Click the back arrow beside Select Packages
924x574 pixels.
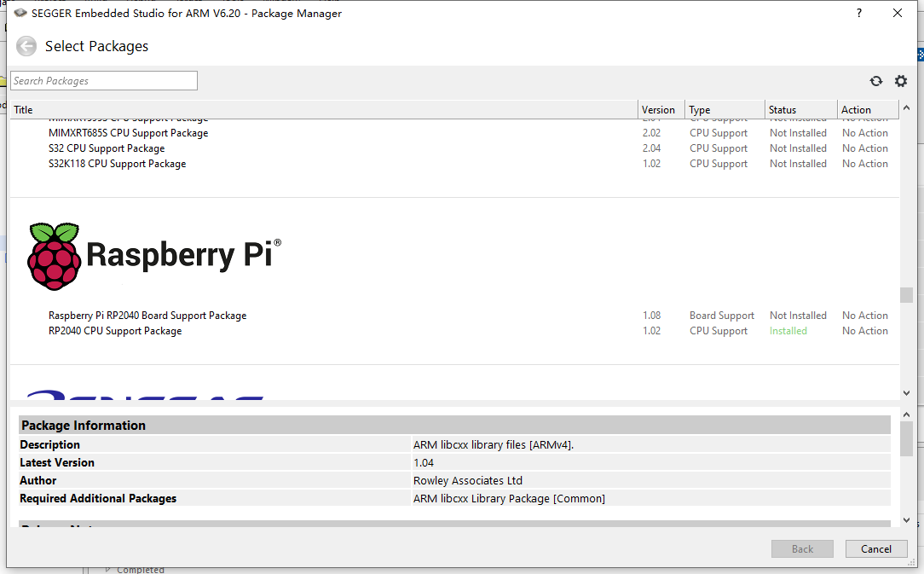[x=26, y=46]
